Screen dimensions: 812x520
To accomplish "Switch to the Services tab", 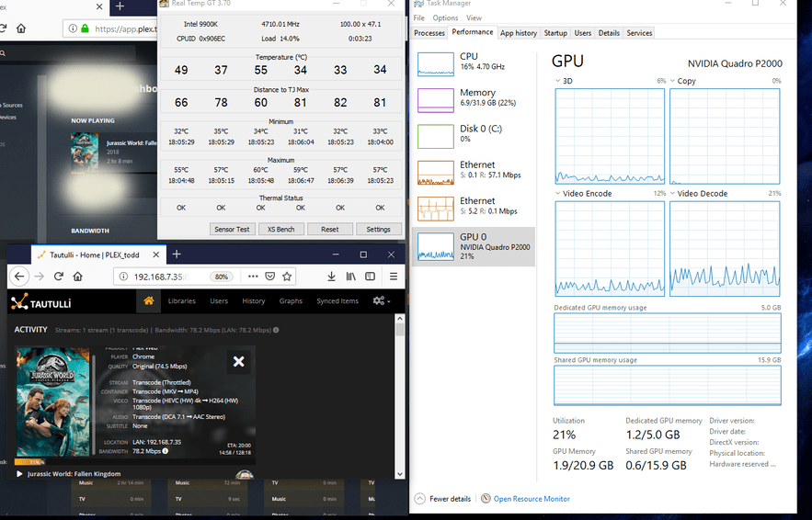I will (639, 32).
